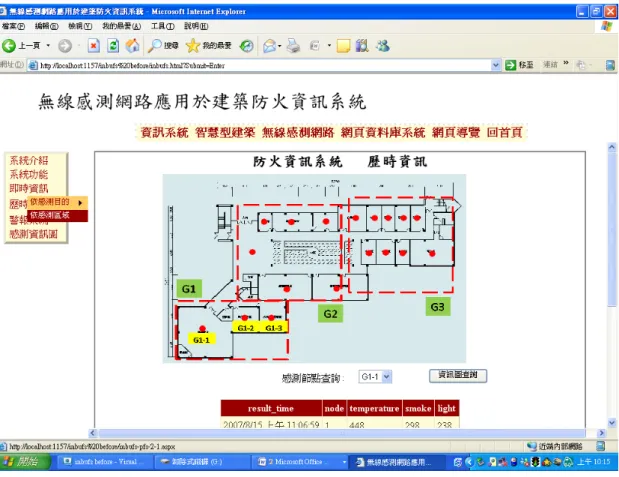Image resolution: width=619 pixels, height=477 pixels.
Task: Click the 回首頁 link
Action: 505,132
